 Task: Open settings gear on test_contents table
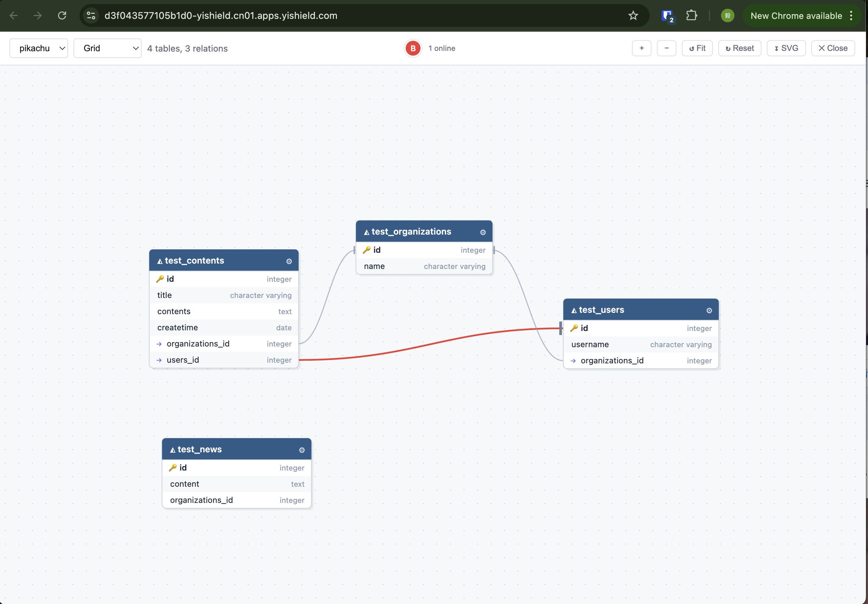(x=289, y=261)
